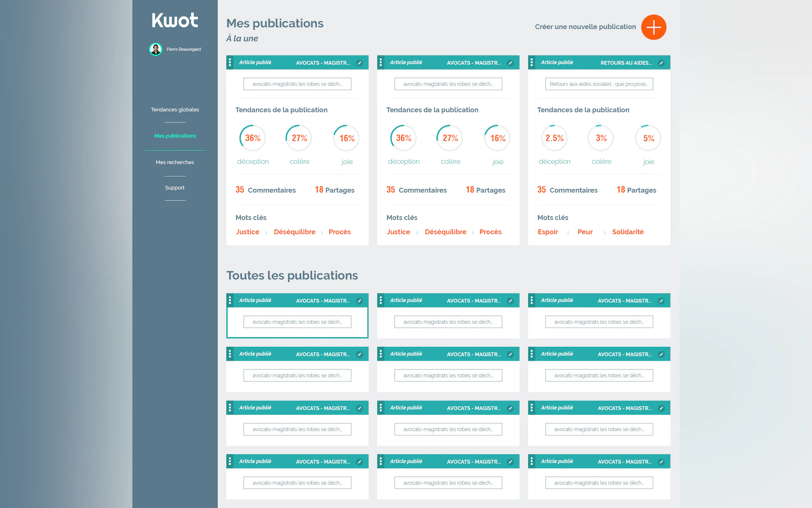Viewport: 812px width, 508px height.
Task: Click the 36% déception gauge in first card
Action: point(253,138)
